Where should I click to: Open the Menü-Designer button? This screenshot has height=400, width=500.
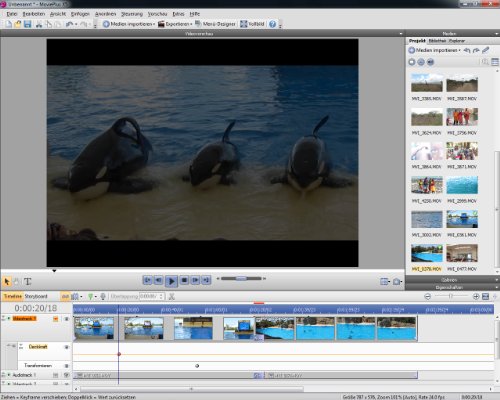pos(215,24)
